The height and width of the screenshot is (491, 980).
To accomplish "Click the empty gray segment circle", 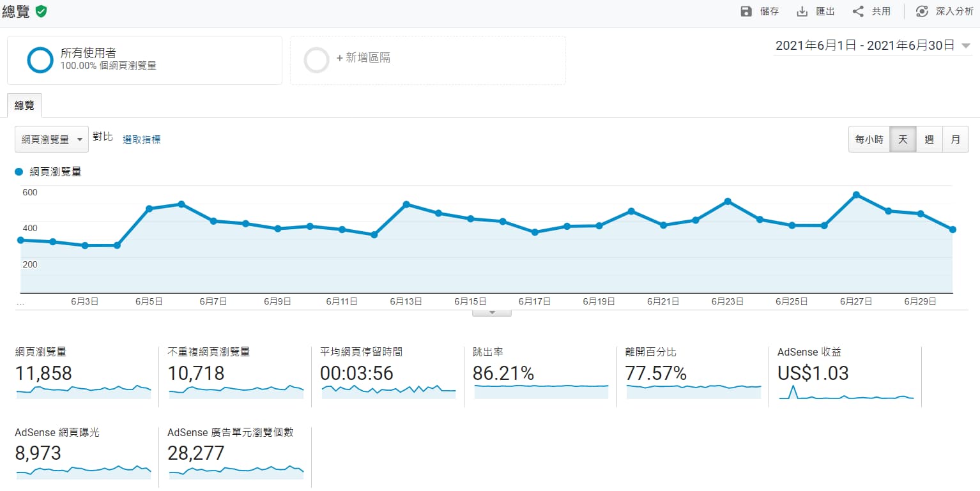I will pos(316,60).
